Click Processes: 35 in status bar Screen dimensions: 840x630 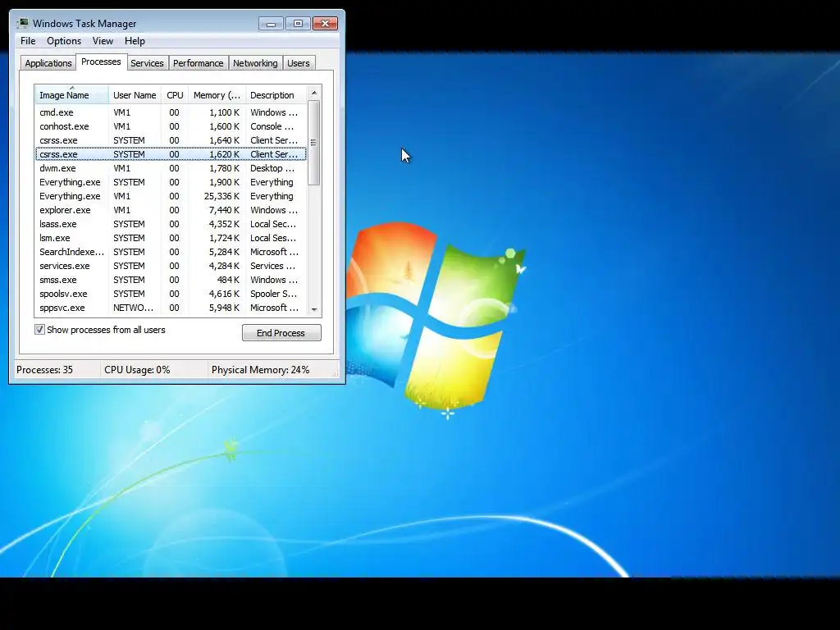[x=44, y=370]
